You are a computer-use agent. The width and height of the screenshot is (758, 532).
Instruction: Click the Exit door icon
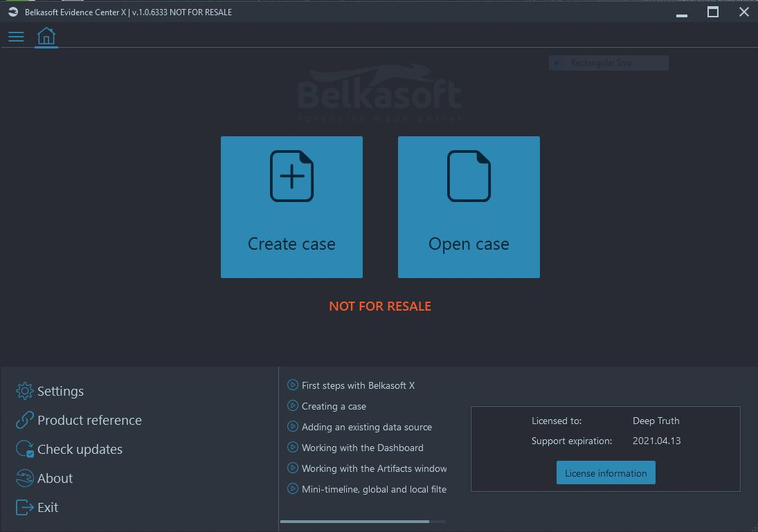click(x=24, y=507)
